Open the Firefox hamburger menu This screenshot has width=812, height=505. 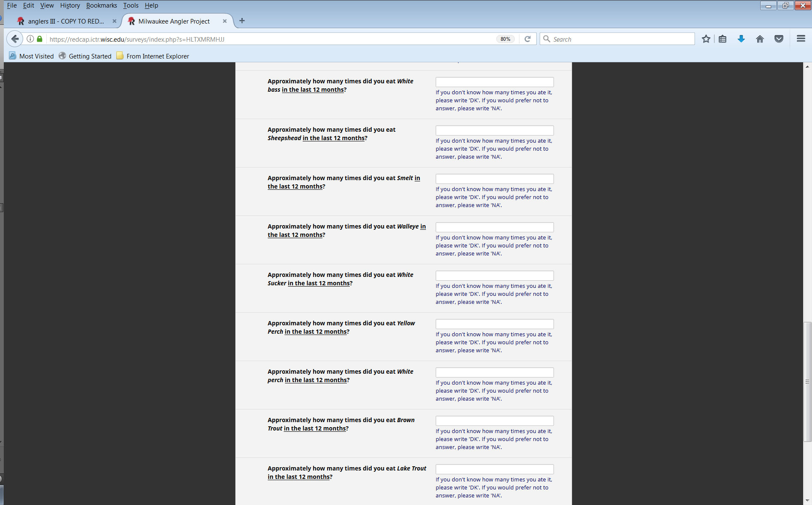[801, 39]
